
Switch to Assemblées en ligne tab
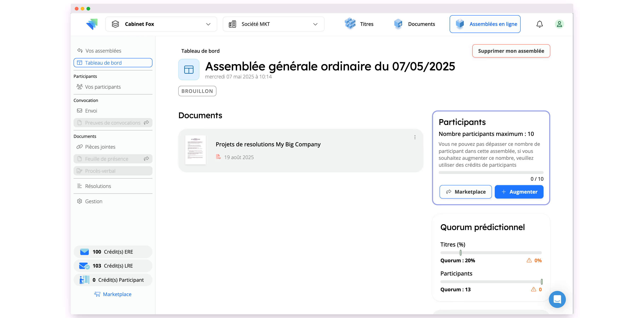point(485,24)
